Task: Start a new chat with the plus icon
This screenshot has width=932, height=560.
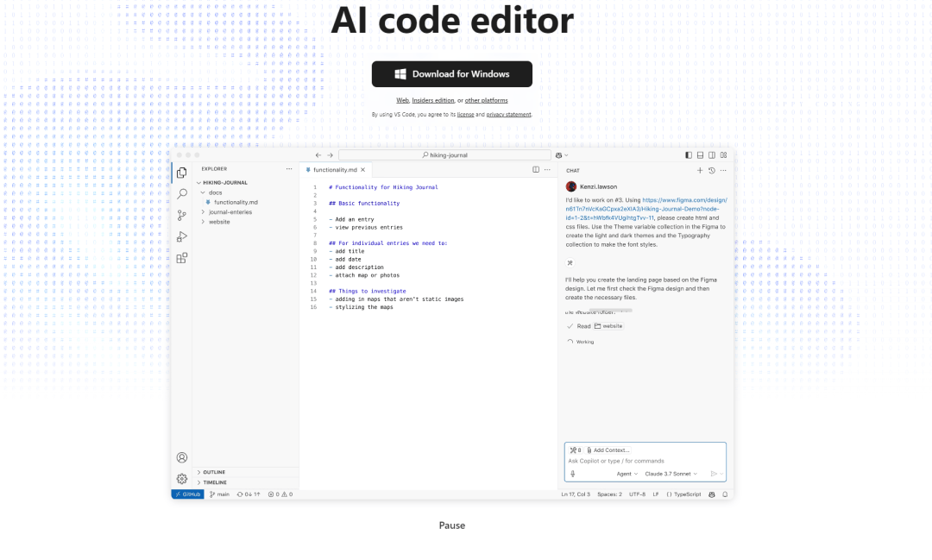Action: coord(700,170)
